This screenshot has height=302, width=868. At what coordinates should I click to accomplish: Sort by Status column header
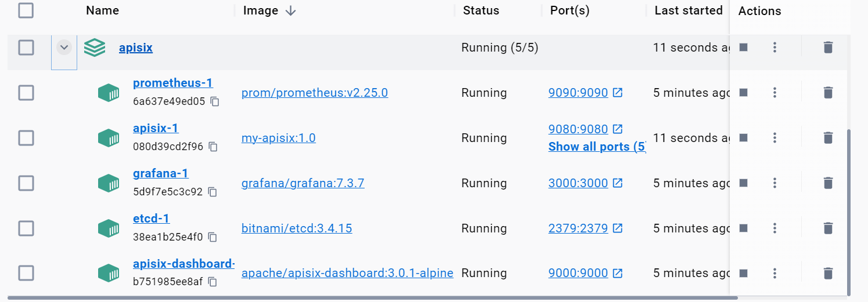481,10
